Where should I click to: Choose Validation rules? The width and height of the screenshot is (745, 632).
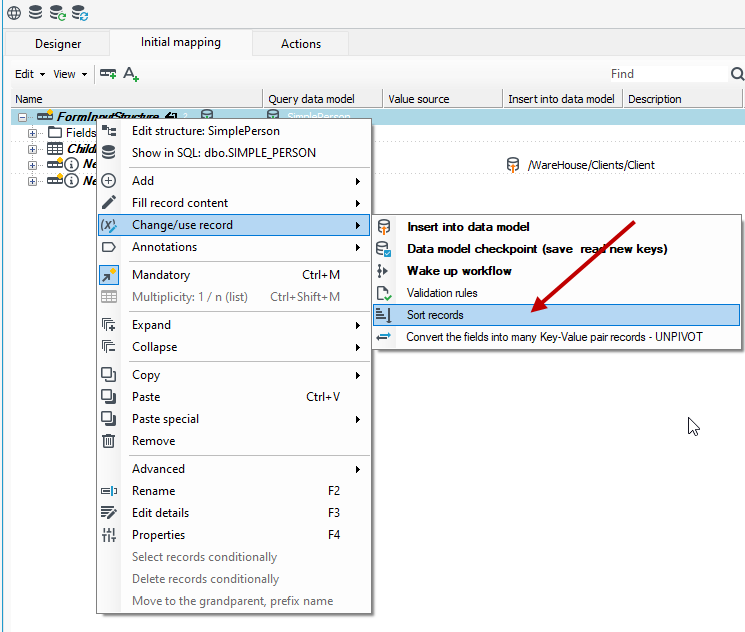point(556,293)
